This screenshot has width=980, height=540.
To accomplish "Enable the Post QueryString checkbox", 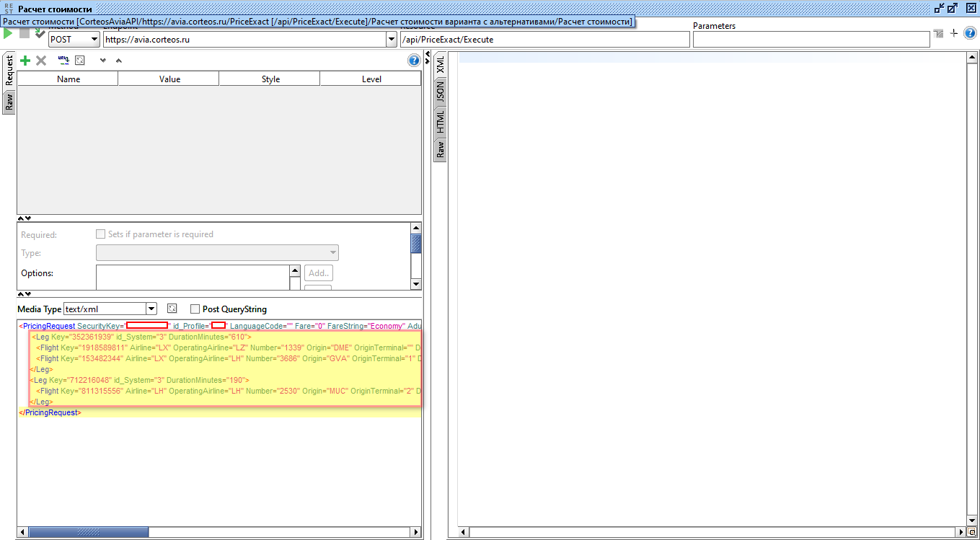I will (195, 309).
